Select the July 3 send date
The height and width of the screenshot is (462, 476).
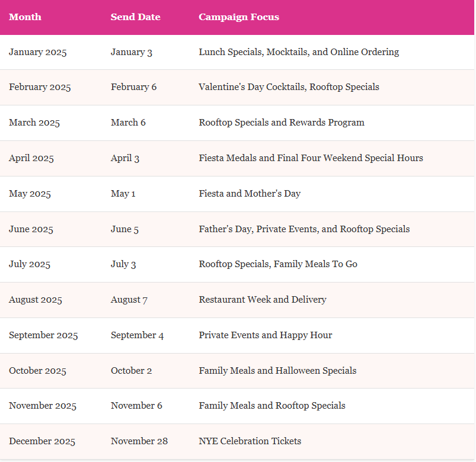[123, 264]
